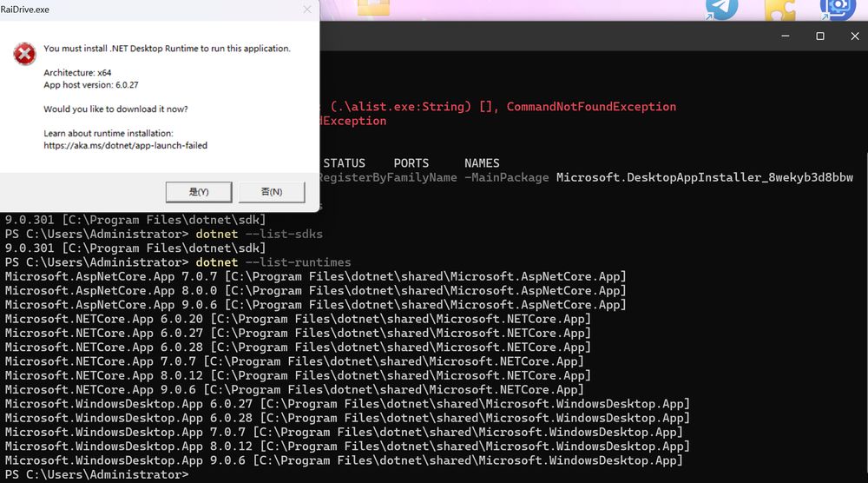Click 'Would you like to download it now?'
This screenshot has width=868, height=483.
click(115, 109)
